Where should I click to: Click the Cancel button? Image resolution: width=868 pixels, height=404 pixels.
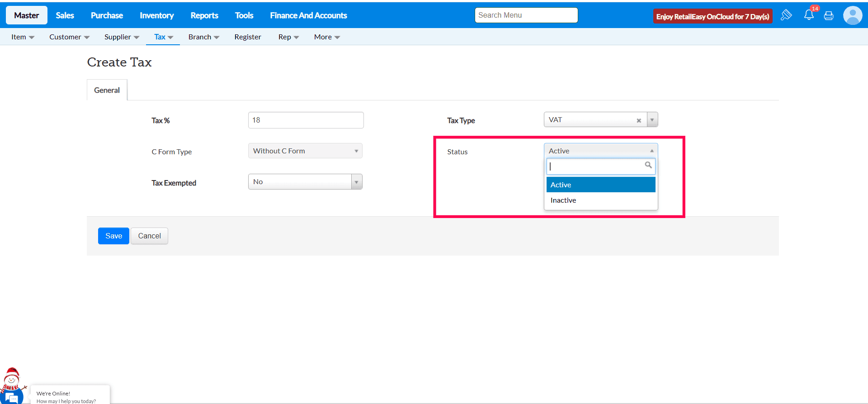pos(149,236)
